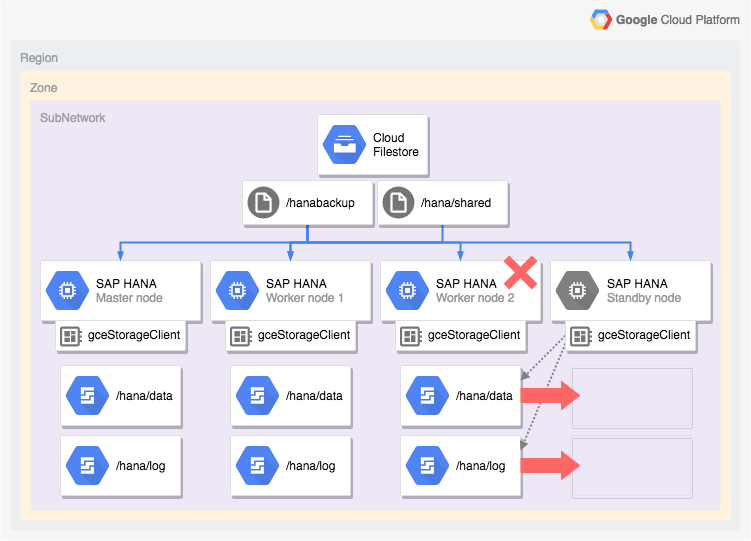The height and width of the screenshot is (541, 751).
Task: Click the SubNetwork label
Action: click(72, 118)
